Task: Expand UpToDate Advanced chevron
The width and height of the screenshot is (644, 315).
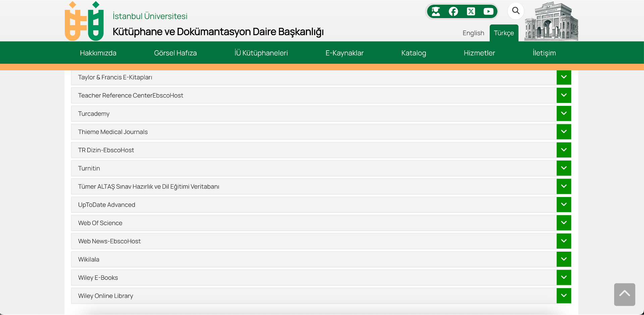Action: 564,204
